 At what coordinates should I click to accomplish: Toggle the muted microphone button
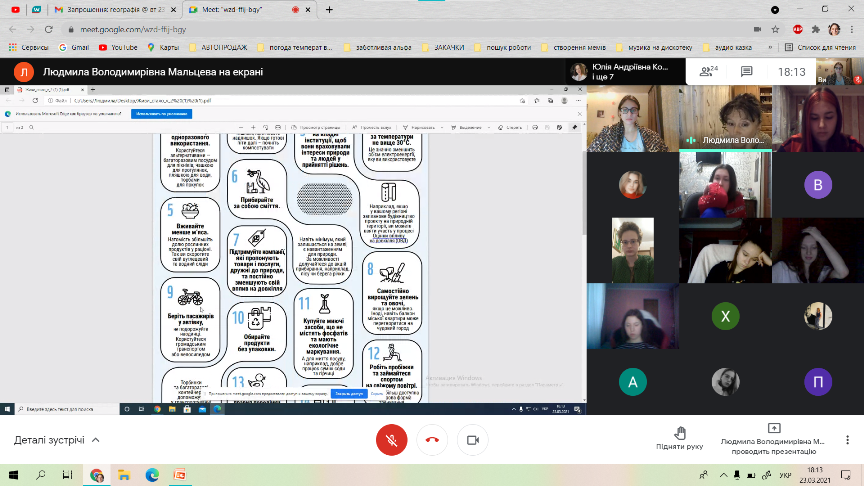click(391, 440)
